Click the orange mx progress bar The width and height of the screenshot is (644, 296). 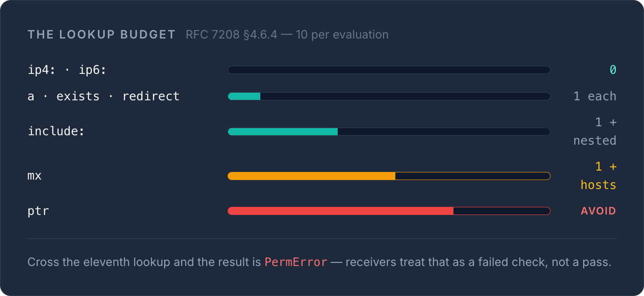(389, 176)
